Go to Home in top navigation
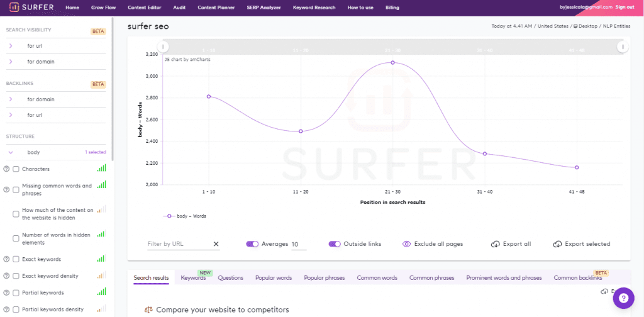Viewport: 644px width, 317px height. (x=72, y=8)
